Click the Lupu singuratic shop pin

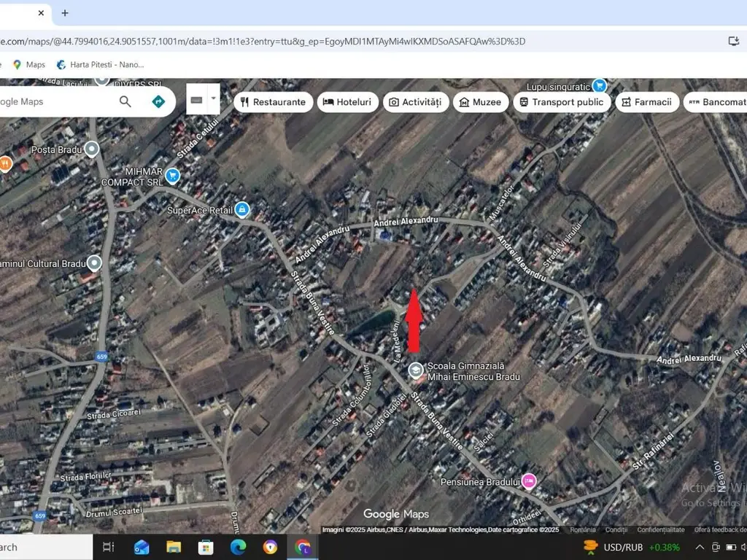point(600,86)
